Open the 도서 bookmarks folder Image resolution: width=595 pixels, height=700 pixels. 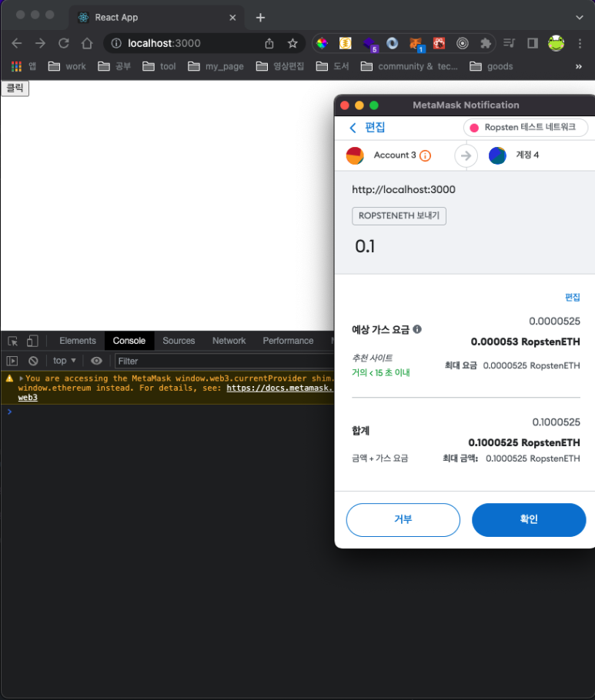[333, 66]
